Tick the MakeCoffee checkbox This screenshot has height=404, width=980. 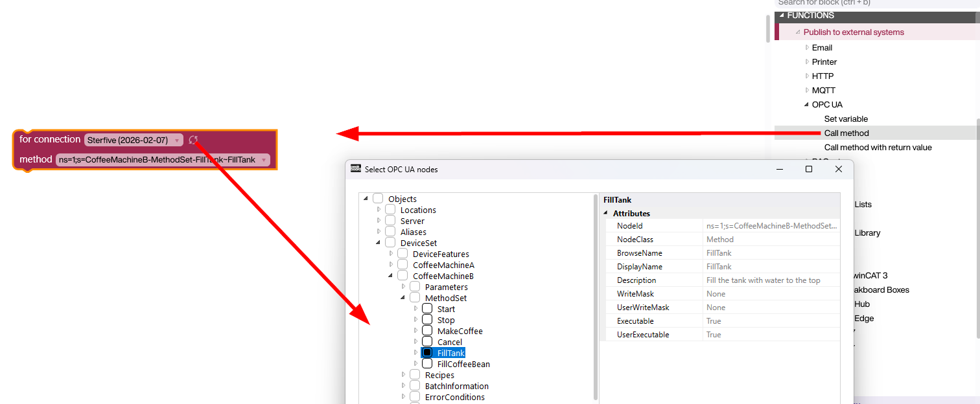tap(427, 331)
